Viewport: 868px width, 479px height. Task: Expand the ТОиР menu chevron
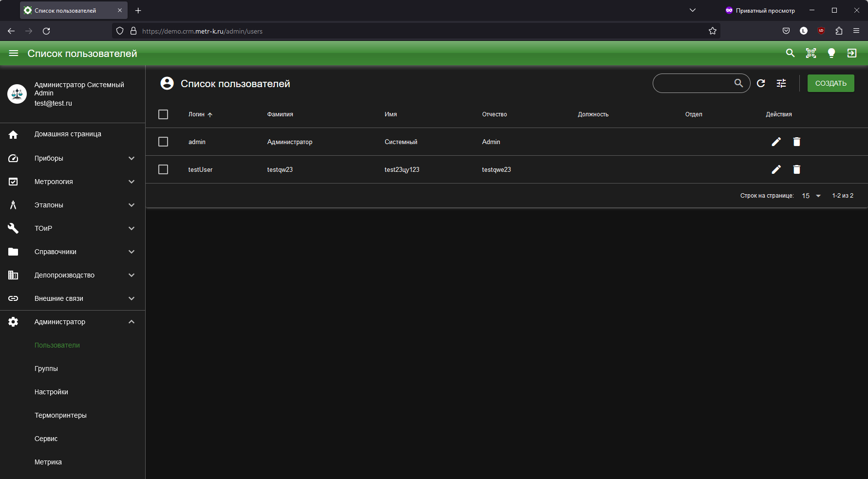pos(132,228)
